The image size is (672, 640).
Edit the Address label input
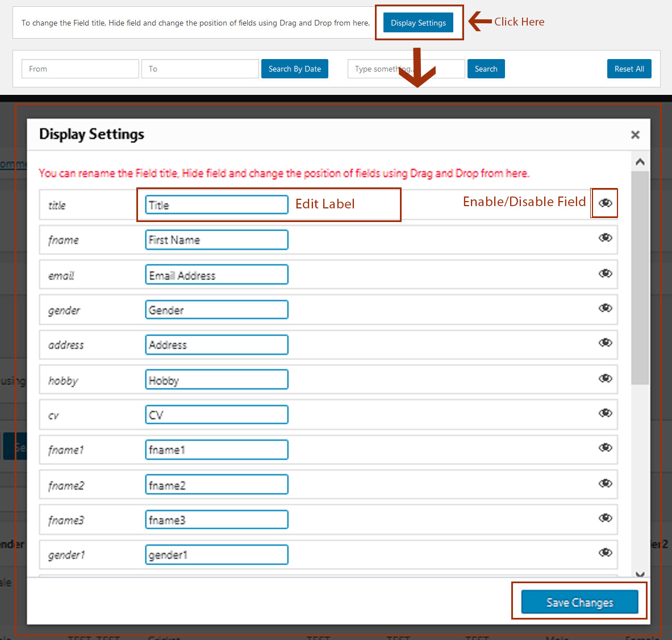coord(216,345)
